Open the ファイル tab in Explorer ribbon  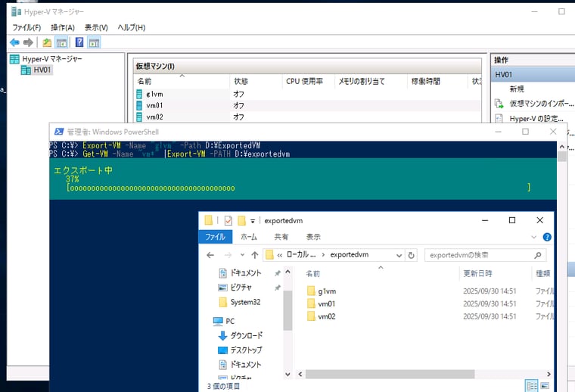[216, 237]
